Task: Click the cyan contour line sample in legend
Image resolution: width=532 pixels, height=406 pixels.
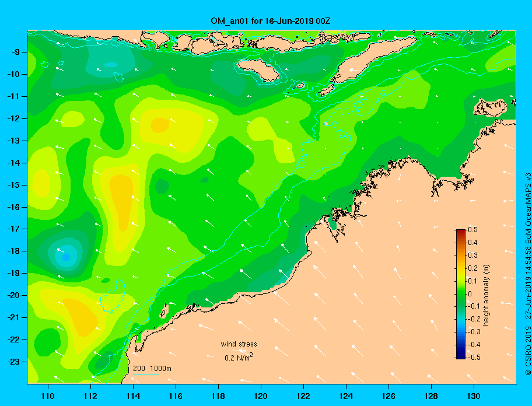Action: pyautogui.click(x=146, y=374)
